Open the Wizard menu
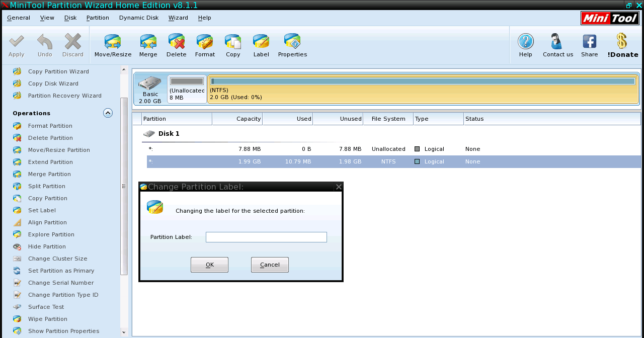644x338 pixels. point(178,18)
